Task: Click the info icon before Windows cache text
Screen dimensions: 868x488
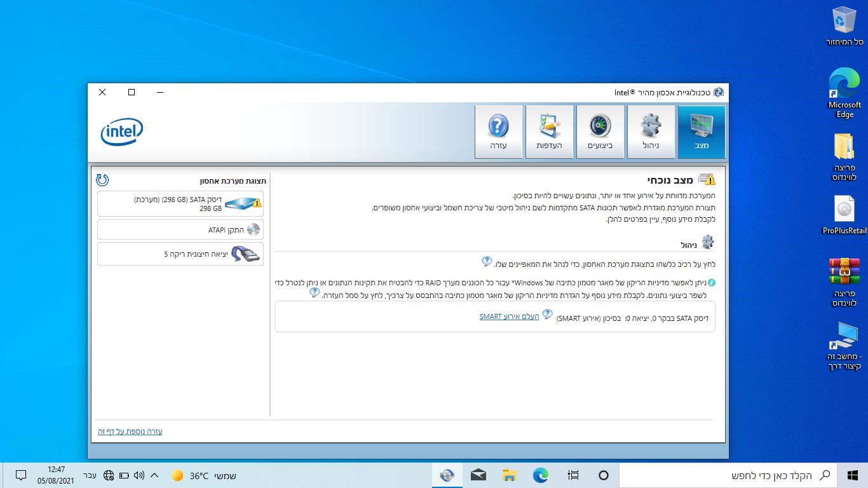Action: pyautogui.click(x=712, y=282)
